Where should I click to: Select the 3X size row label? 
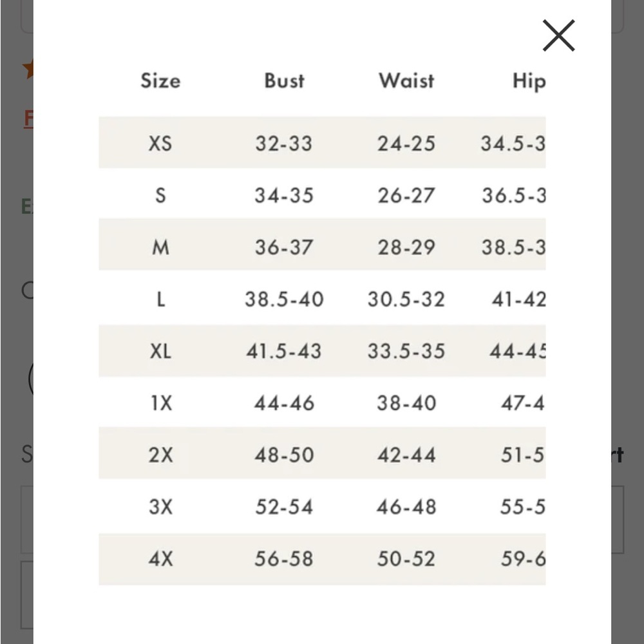pyautogui.click(x=160, y=507)
